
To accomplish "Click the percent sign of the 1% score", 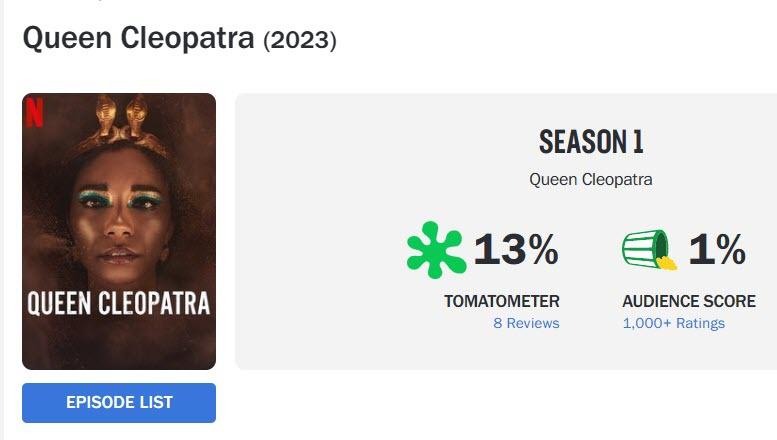I will point(730,250).
